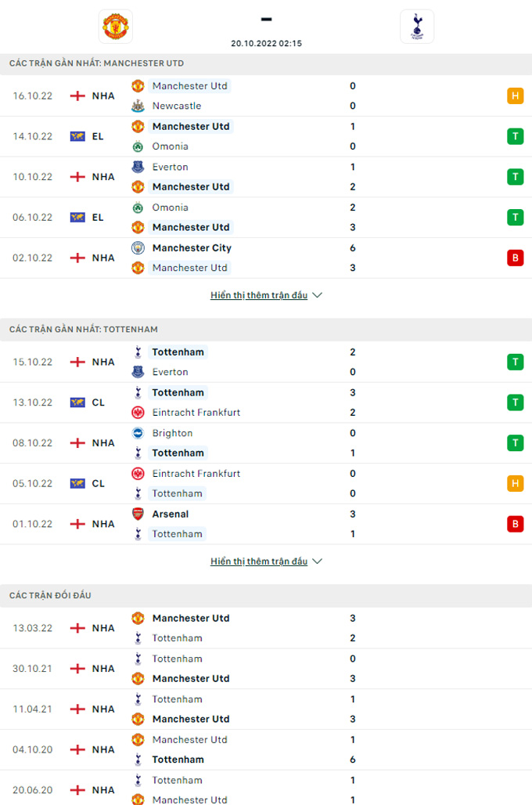Select "Các trận gần nhất: Tottenham" section header

pyautogui.click(x=84, y=329)
